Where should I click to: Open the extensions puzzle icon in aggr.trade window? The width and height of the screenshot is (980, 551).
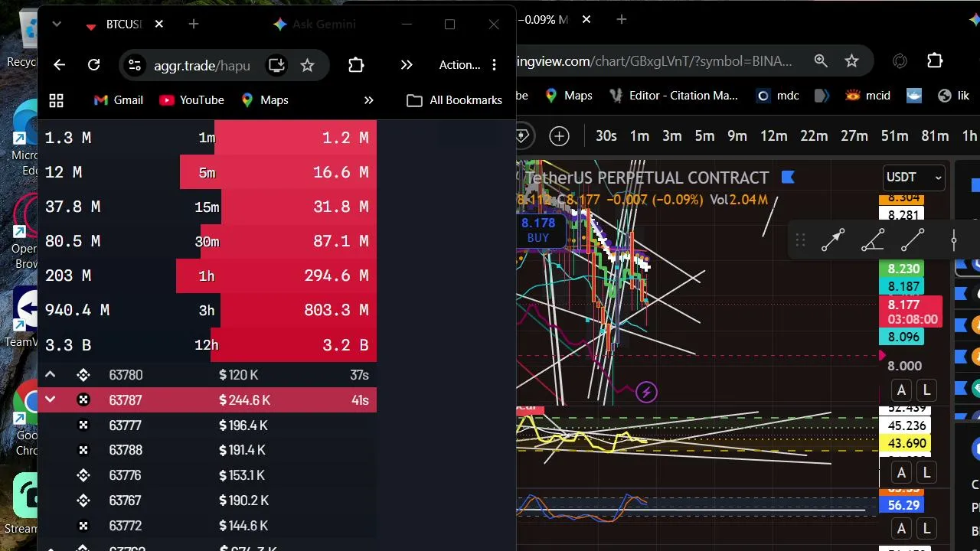(x=356, y=65)
